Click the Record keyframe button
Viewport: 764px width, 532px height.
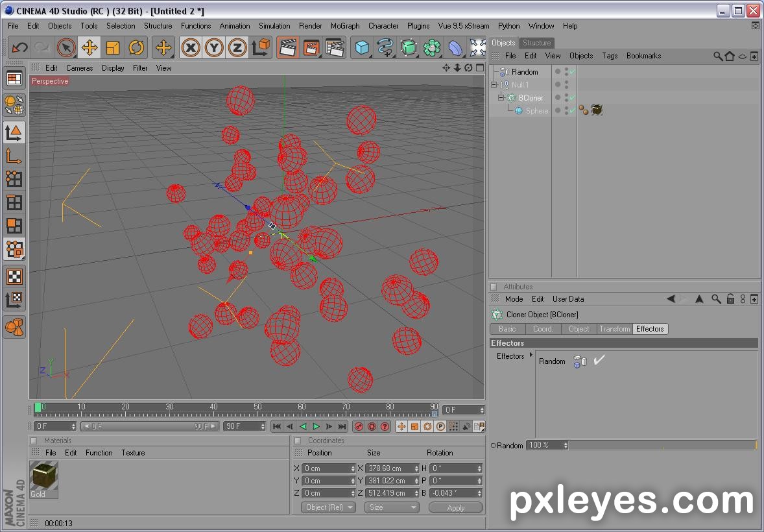pos(359,426)
